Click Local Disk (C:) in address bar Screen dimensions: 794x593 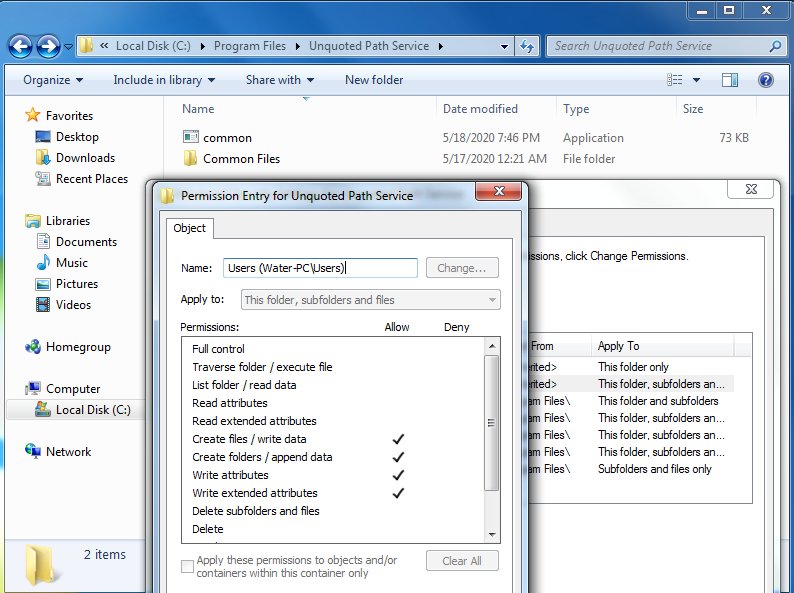tap(153, 46)
